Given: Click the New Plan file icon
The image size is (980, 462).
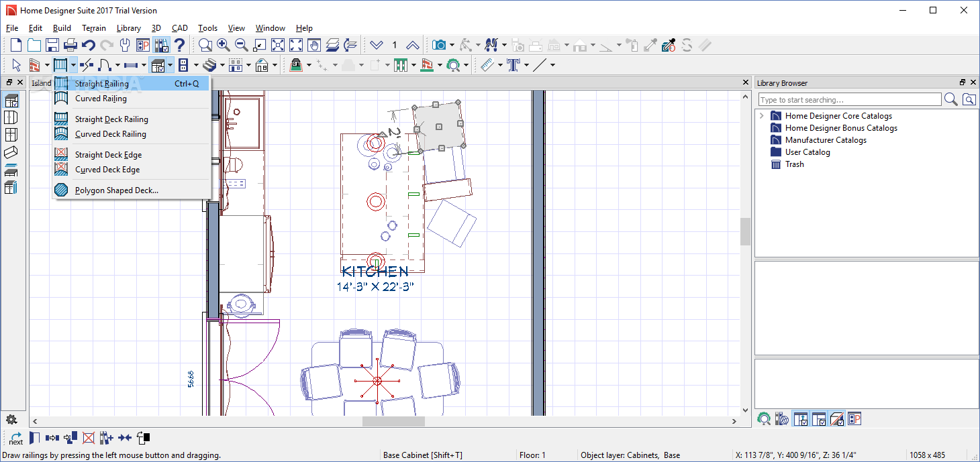Looking at the screenshot, I should tap(16, 45).
